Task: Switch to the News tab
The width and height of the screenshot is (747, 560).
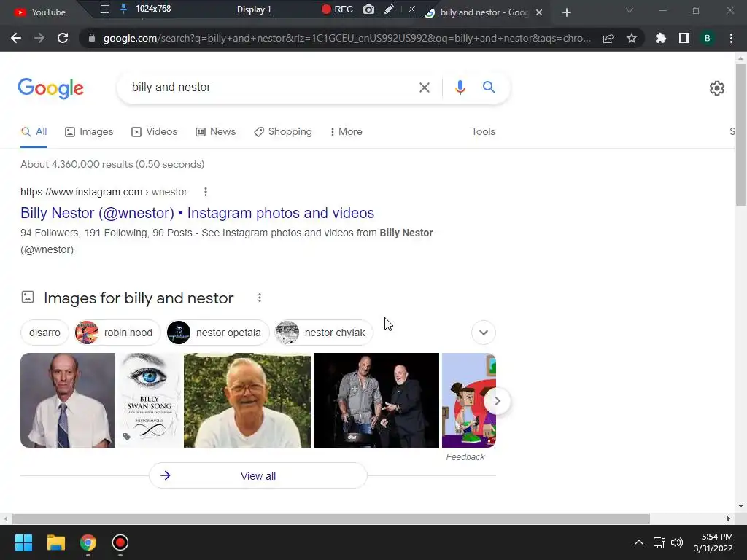Action: tap(215, 131)
